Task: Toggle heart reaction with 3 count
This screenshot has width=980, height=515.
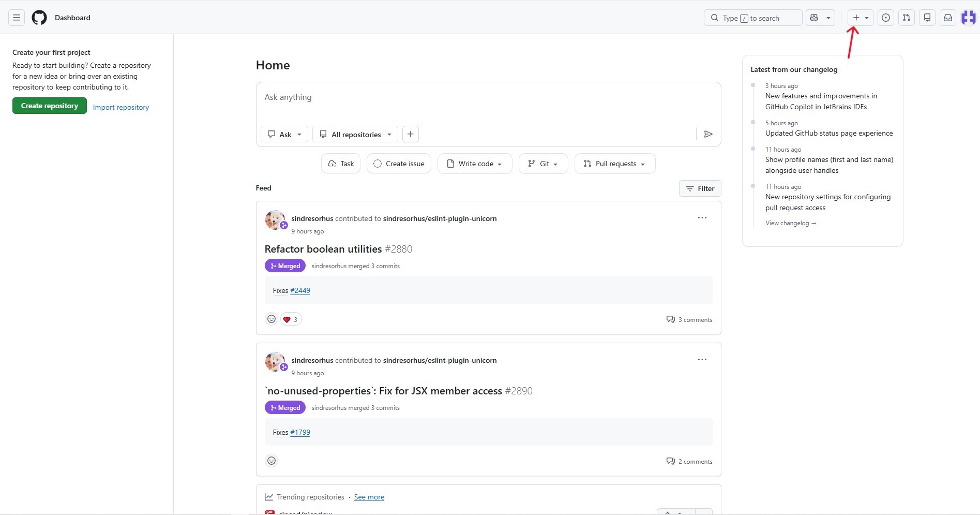Action: pyautogui.click(x=291, y=319)
